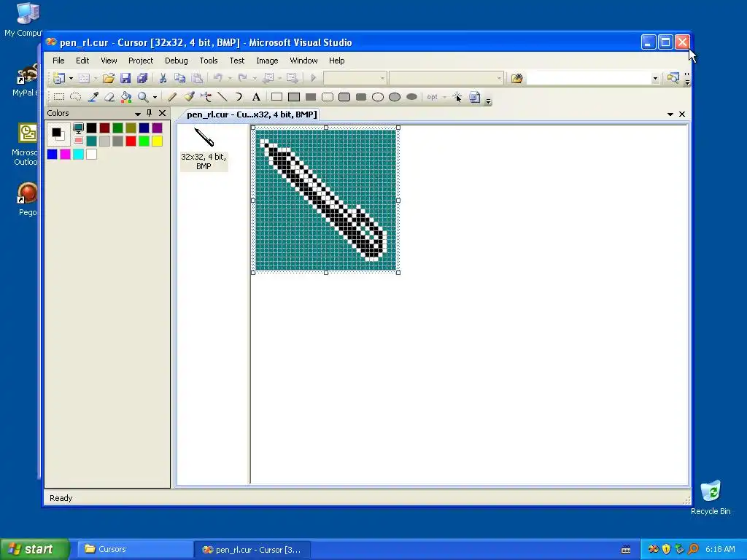Click the Set Hot Spot tool

coord(457,97)
